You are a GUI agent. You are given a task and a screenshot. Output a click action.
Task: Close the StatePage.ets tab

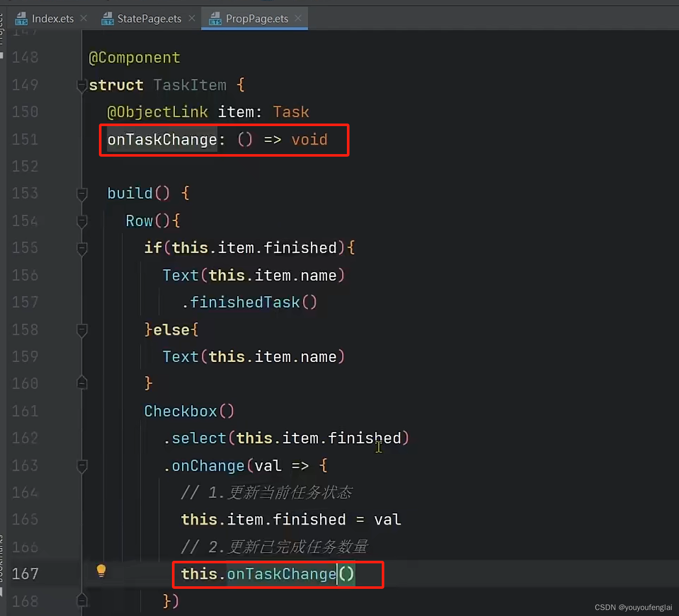point(192,18)
